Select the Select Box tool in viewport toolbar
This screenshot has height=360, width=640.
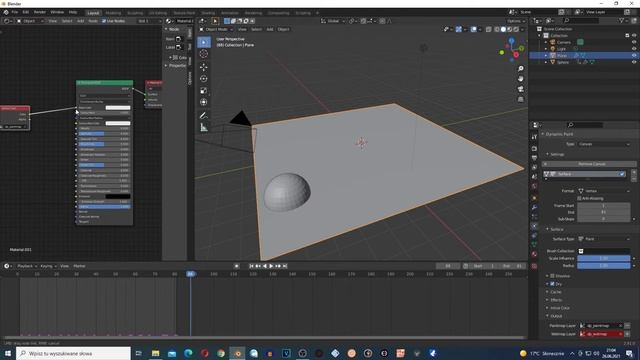[x=204, y=42]
